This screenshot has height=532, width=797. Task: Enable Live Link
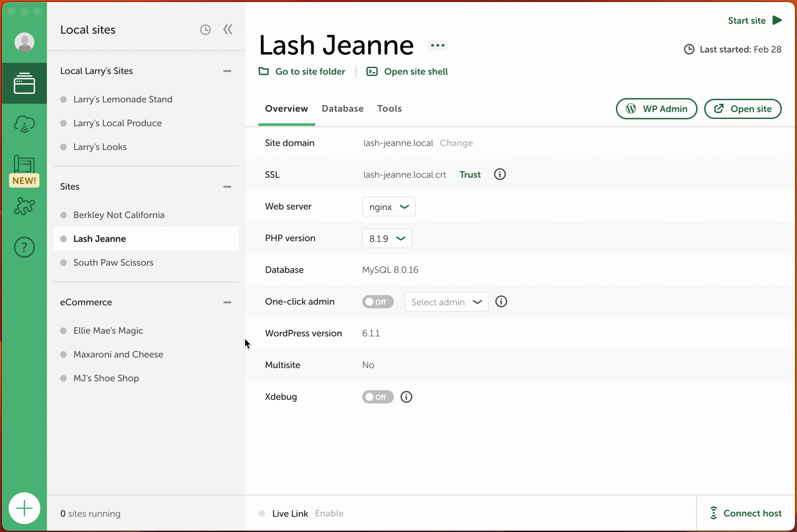tap(329, 513)
